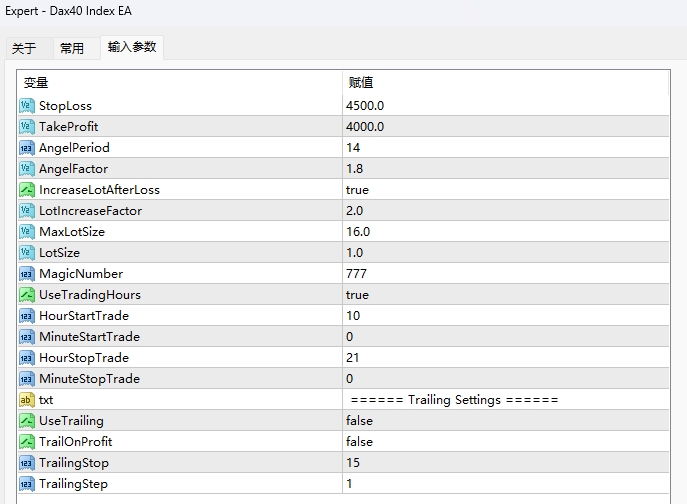Select the MinuteStartTrade value 0

[349, 337]
